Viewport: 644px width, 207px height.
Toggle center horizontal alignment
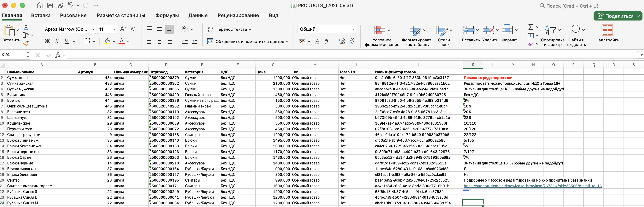click(159, 41)
